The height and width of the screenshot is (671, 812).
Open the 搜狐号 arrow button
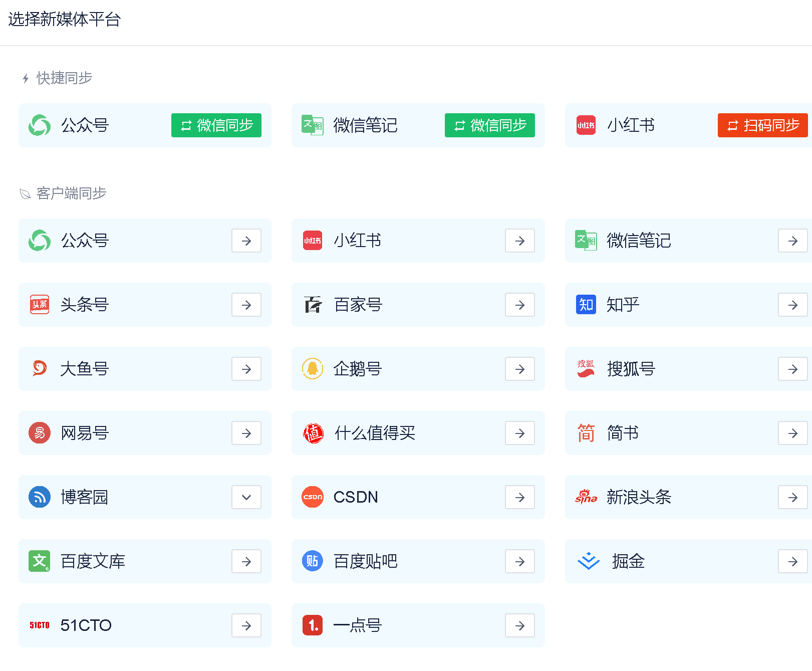tap(792, 369)
